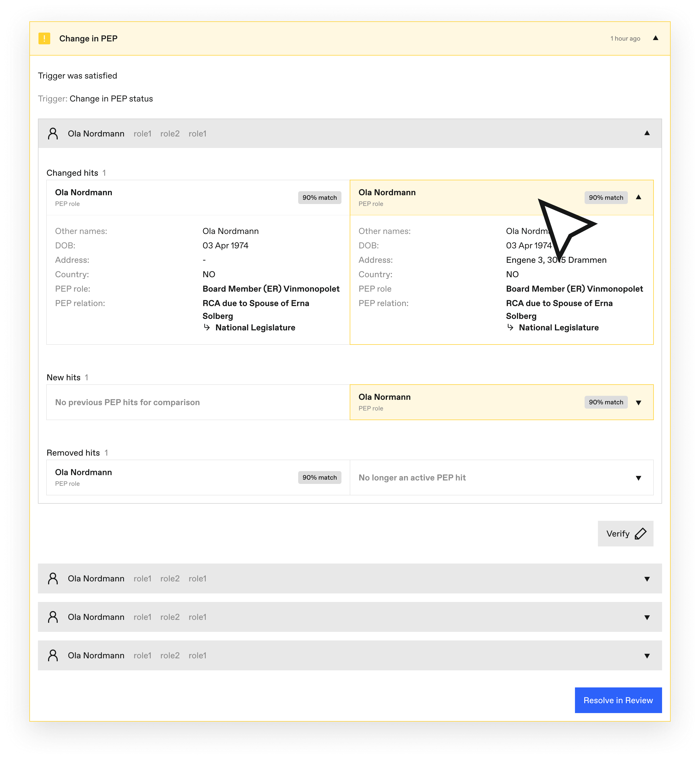Expand the new hit Ola Normann card
This screenshot has height=759, width=700.
coord(638,402)
